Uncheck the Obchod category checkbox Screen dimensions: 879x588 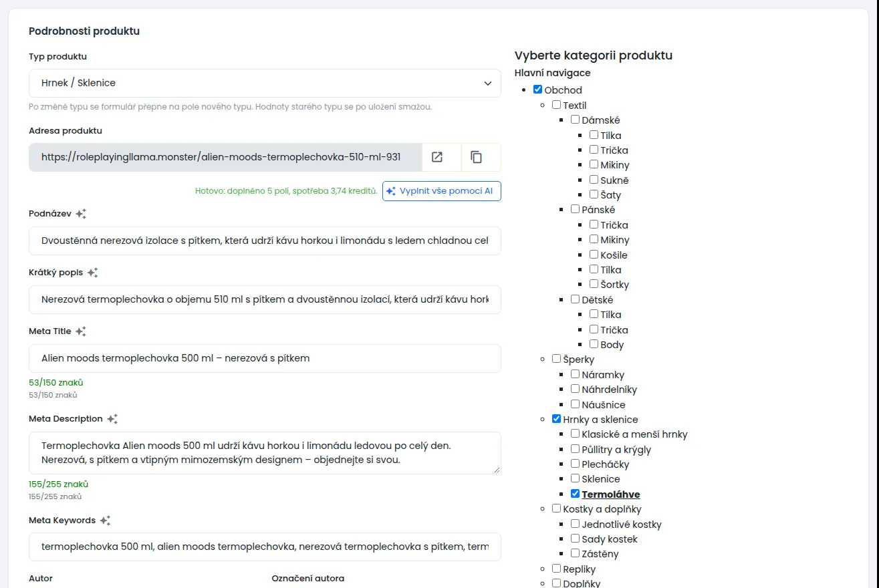click(x=537, y=90)
